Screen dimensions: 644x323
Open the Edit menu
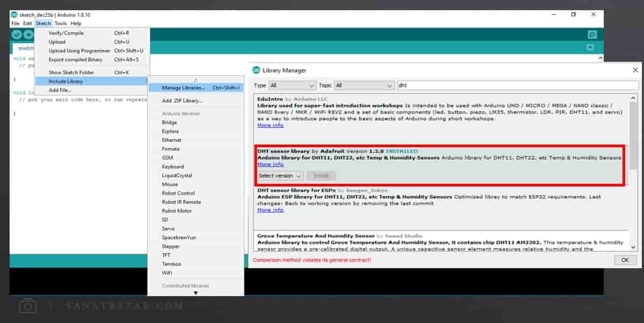point(27,24)
